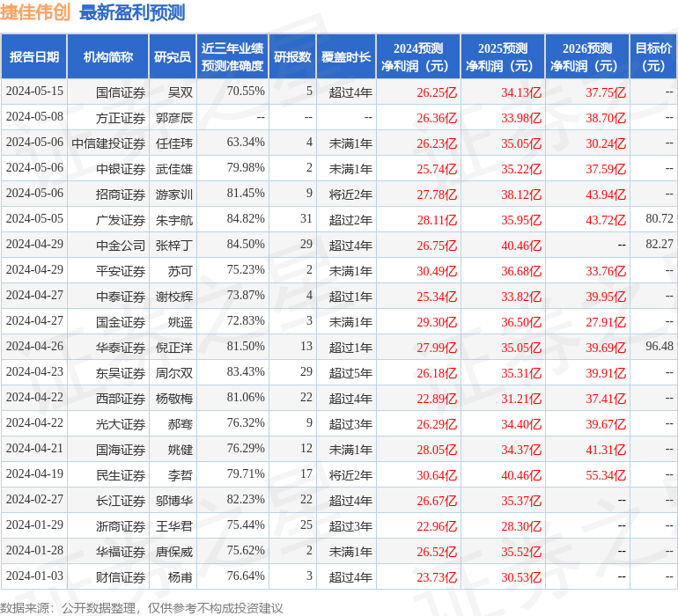Click the 2024 forecast value 22.89亿

pyautogui.click(x=437, y=399)
